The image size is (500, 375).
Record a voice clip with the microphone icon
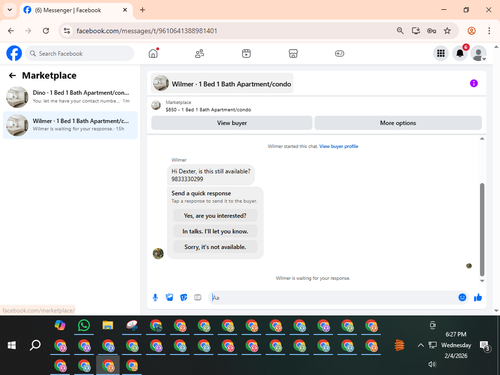(x=155, y=297)
